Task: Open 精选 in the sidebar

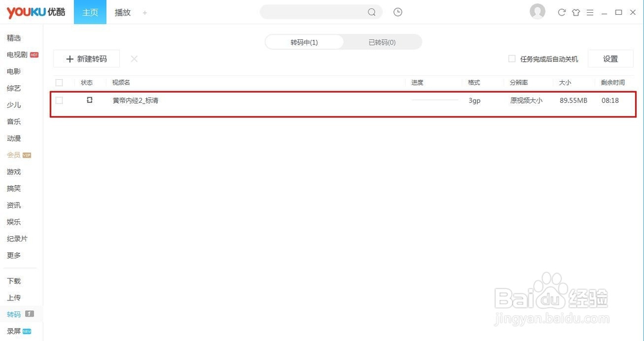Action: pyautogui.click(x=14, y=38)
